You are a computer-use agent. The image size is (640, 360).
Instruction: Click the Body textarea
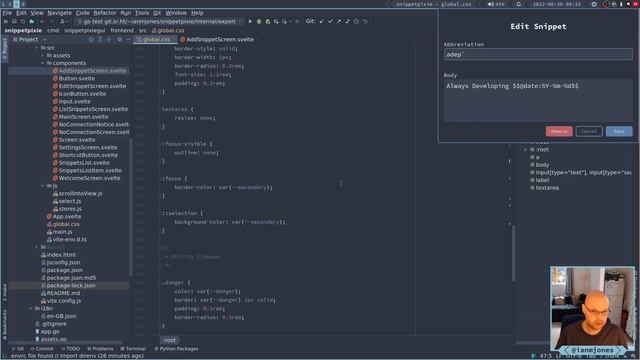(538, 101)
